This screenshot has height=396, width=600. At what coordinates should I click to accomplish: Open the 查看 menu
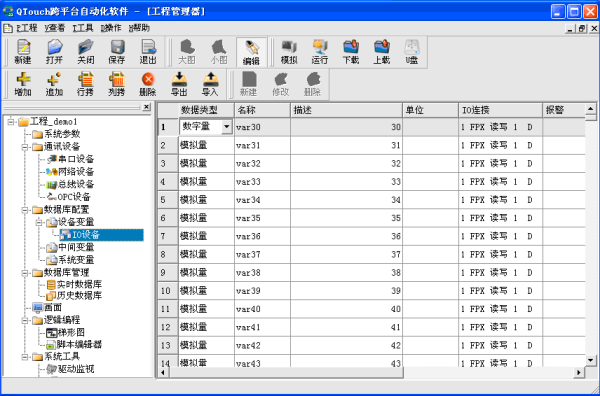click(55, 28)
